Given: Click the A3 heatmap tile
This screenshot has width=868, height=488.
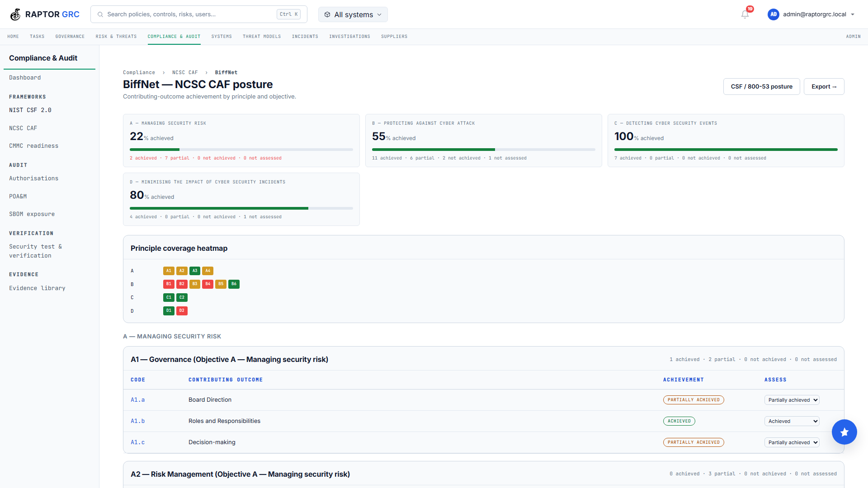Looking at the screenshot, I should 195,271.
